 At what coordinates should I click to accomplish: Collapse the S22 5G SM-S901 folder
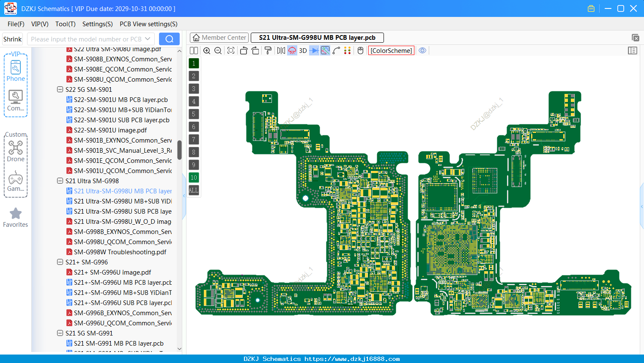[60, 90]
